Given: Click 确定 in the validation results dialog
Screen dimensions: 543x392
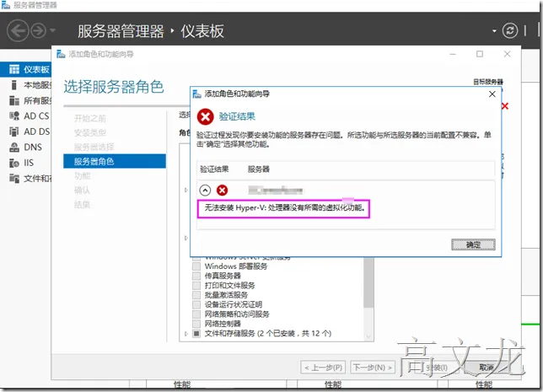Looking at the screenshot, I should click(473, 244).
